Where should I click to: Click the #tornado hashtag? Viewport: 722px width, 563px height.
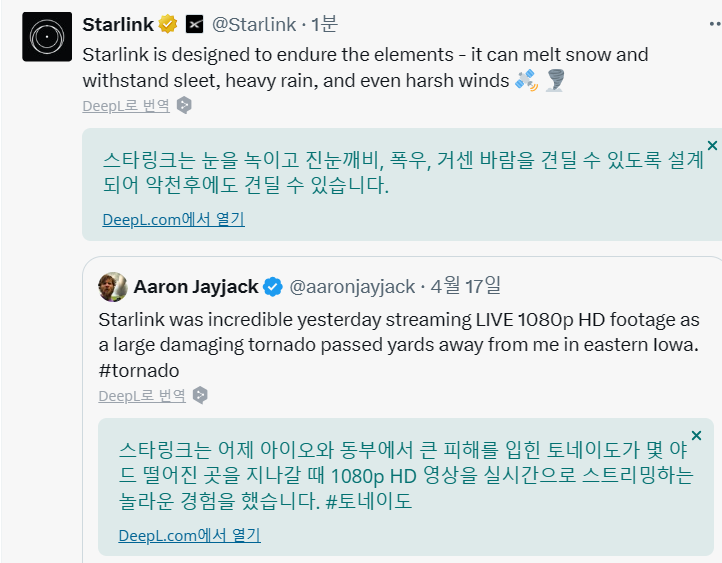point(139,371)
